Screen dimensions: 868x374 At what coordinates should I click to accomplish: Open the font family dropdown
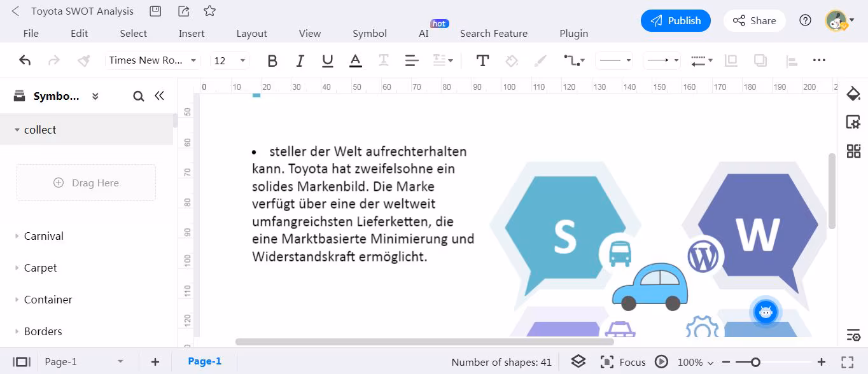[x=153, y=60]
